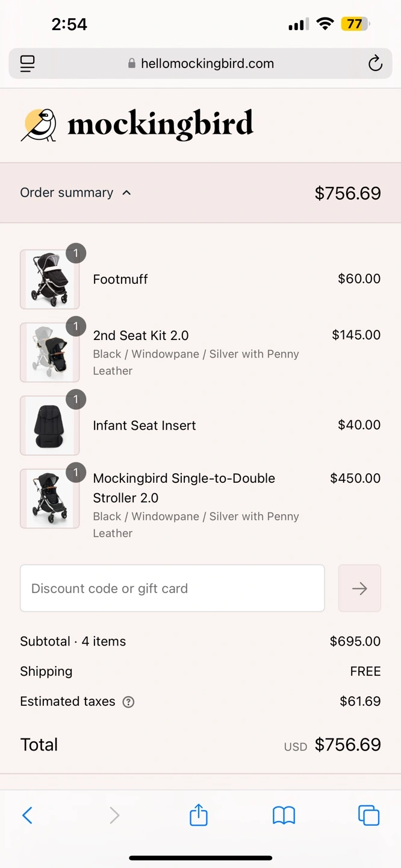
Task: Tap the Mockingbird bird logo
Action: (x=39, y=125)
